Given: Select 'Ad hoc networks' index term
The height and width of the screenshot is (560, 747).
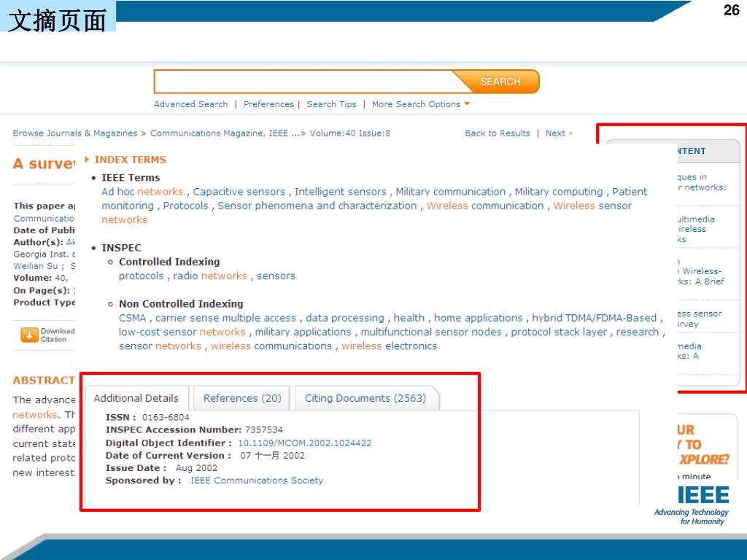Looking at the screenshot, I should pos(142,192).
